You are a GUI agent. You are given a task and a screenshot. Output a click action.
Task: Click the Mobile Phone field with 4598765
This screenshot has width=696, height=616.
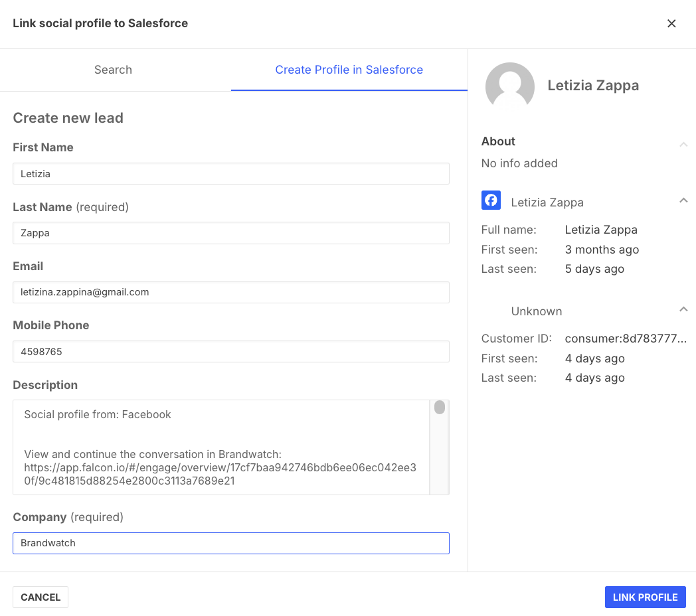[231, 352]
